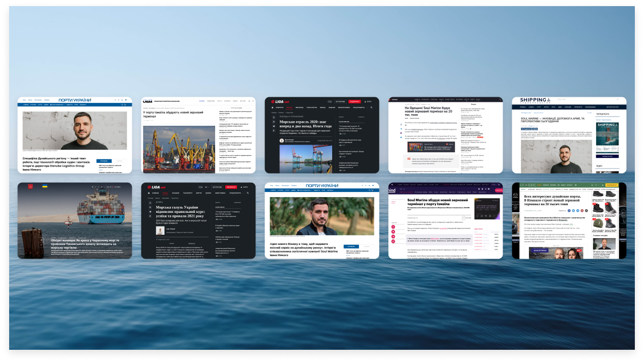
Task: Open the red subscribe button on LIGA.net 2020 card
Action: [355, 101]
